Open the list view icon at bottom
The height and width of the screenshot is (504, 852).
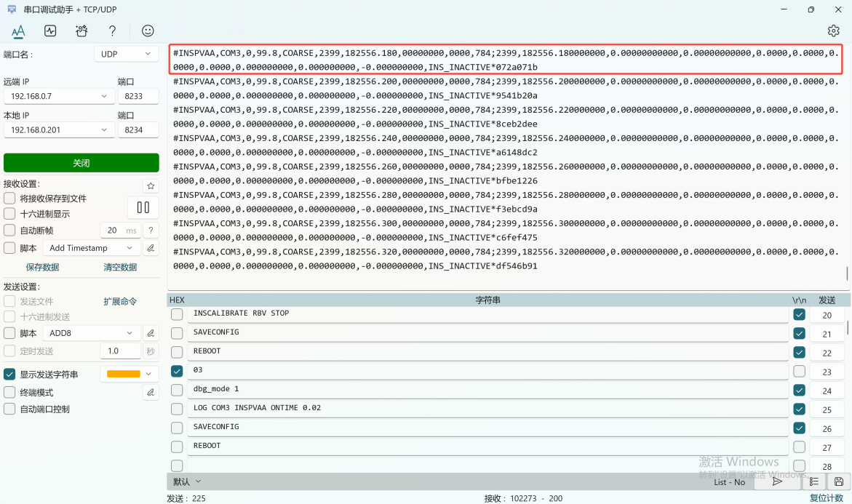tap(814, 481)
